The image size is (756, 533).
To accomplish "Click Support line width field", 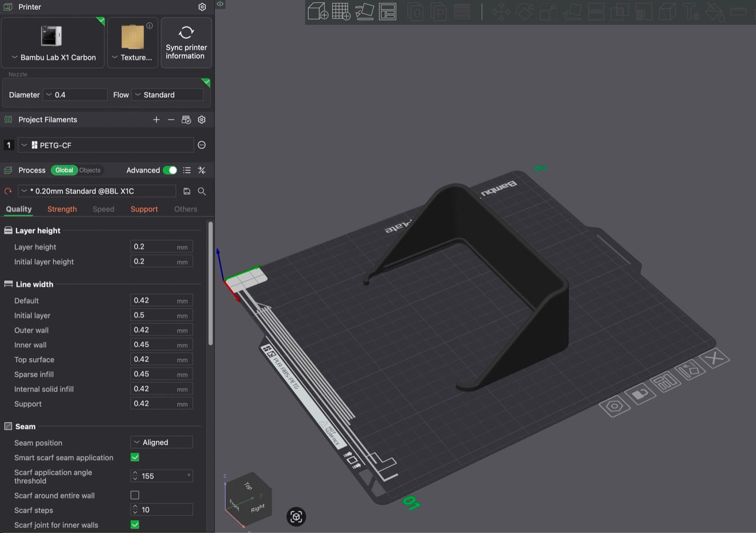I will (x=162, y=404).
